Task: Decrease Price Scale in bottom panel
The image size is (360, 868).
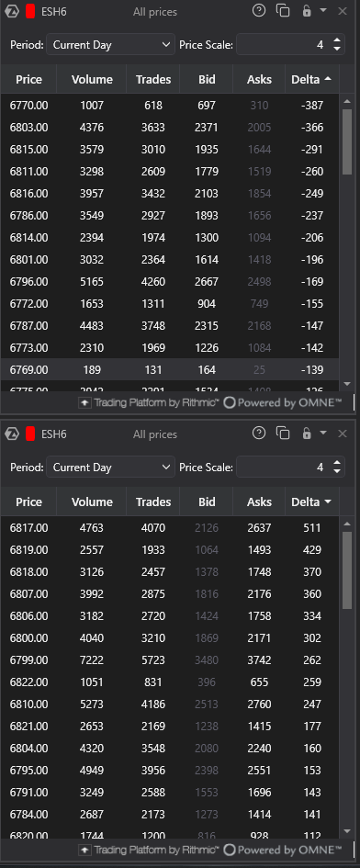Action: pyautogui.click(x=337, y=471)
